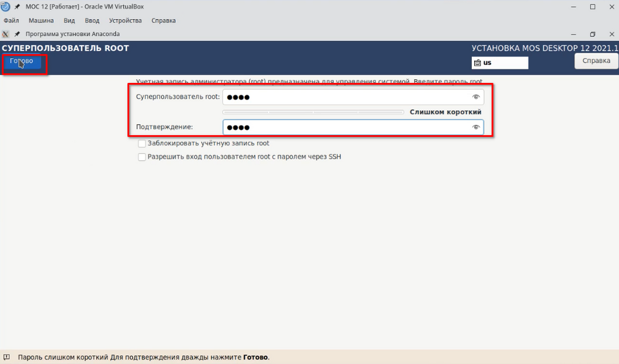This screenshot has height=364, width=619.
Task: Expand the Вид menu
Action: click(x=69, y=20)
